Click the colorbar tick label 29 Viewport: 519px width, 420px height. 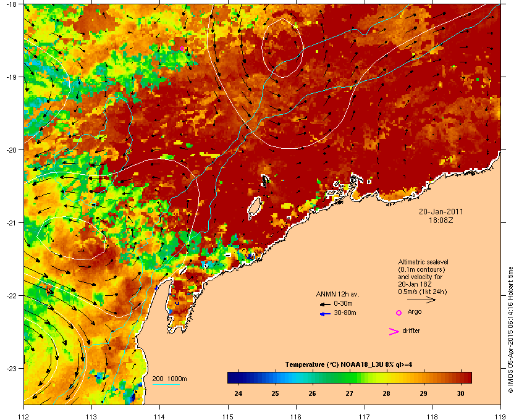pos(423,393)
